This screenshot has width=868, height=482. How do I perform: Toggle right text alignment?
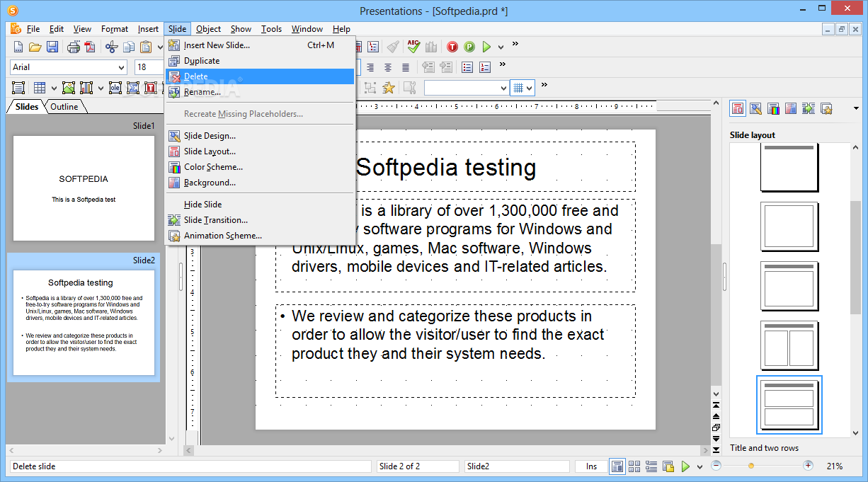coord(370,67)
